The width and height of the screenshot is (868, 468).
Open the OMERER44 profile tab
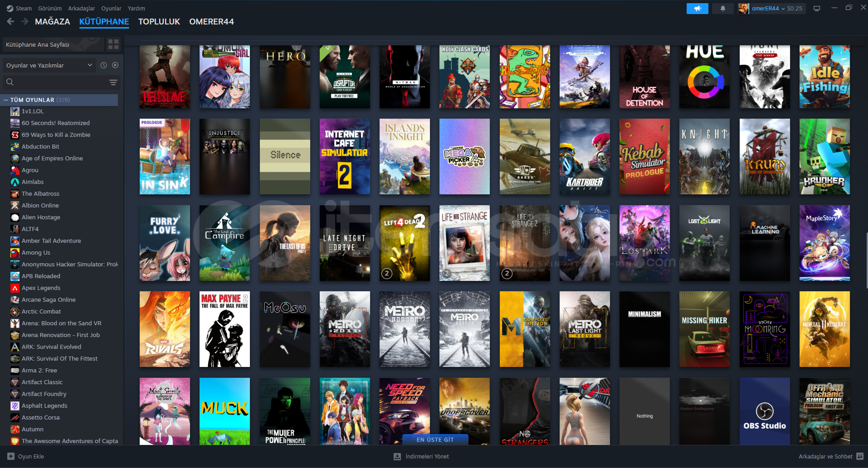coord(212,21)
